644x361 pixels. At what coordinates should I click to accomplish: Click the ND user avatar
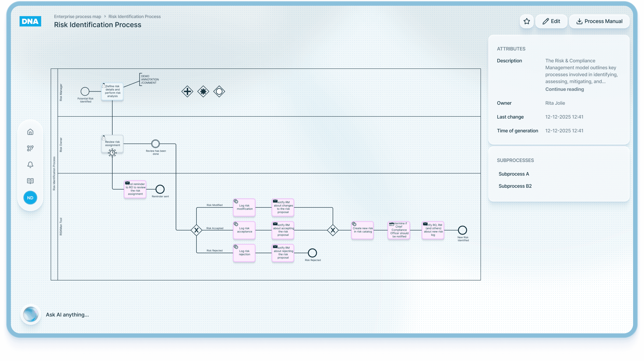pos(30,198)
